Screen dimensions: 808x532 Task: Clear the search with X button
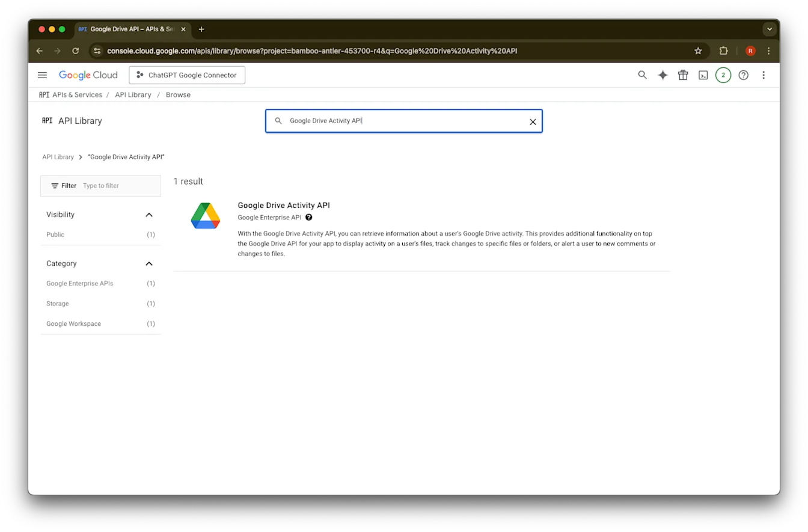click(x=533, y=121)
